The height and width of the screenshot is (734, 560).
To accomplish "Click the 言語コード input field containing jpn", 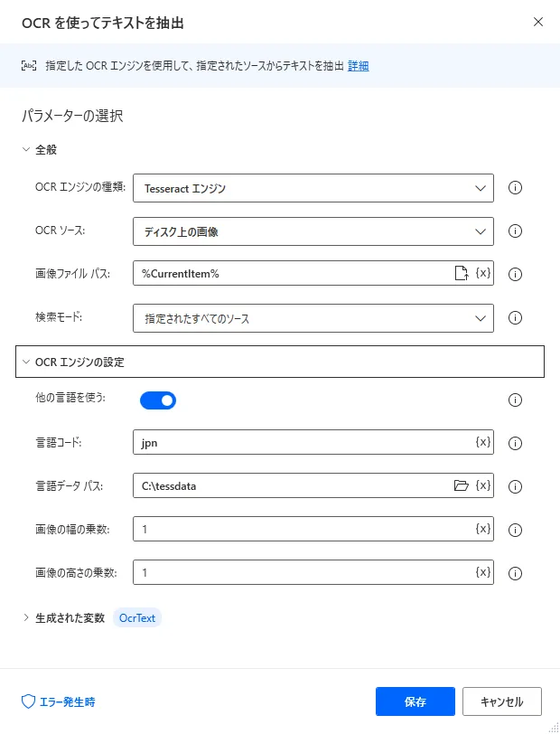I will click(303, 443).
